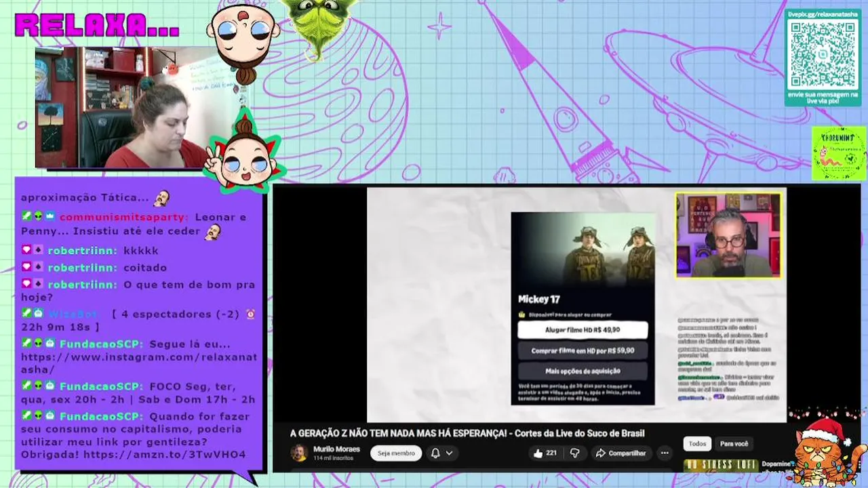Select the Todos filter chip
Screen dimensions: 868x488
(x=697, y=444)
